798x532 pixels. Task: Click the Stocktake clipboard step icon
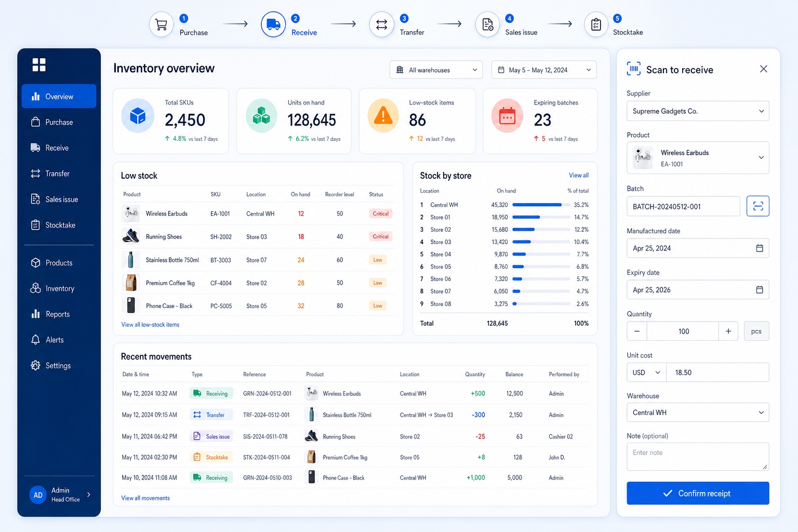coord(596,24)
